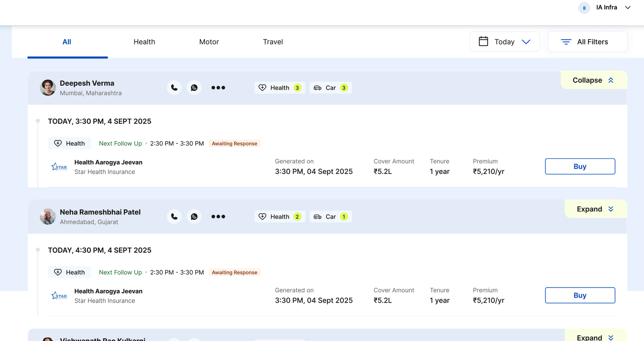Image resolution: width=644 pixels, height=341 pixels.
Task: Open more options for Deepesh Verma
Action: pos(218,88)
